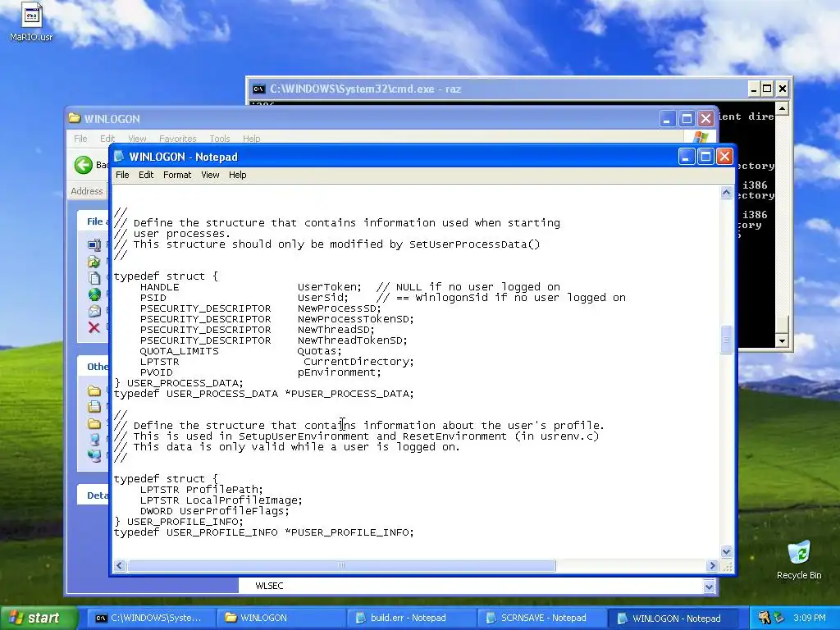The height and width of the screenshot is (630, 840).
Task: Open the View menu in WINLOGON Explorer window
Action: point(137,138)
